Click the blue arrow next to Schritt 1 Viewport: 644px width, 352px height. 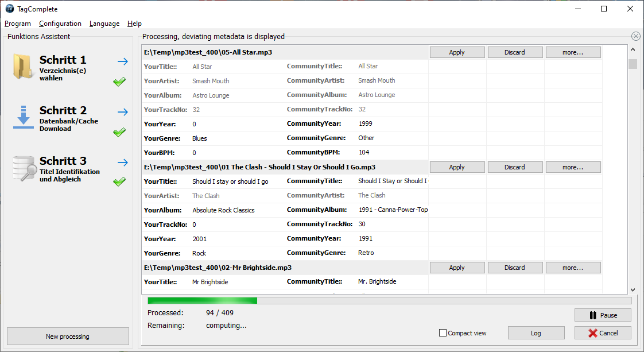tap(122, 61)
